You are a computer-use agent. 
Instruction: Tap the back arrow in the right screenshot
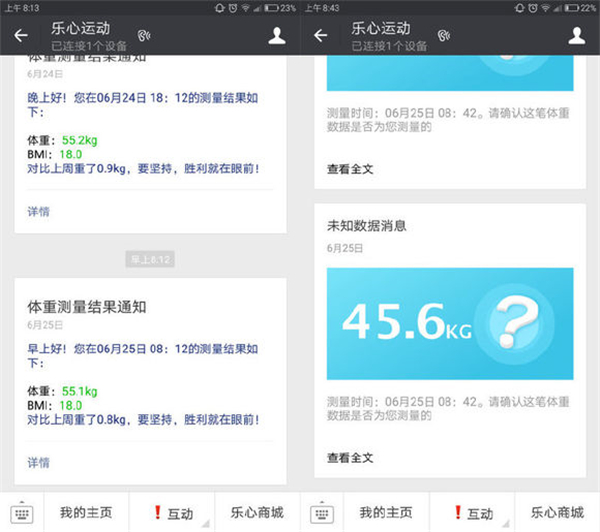(x=321, y=36)
